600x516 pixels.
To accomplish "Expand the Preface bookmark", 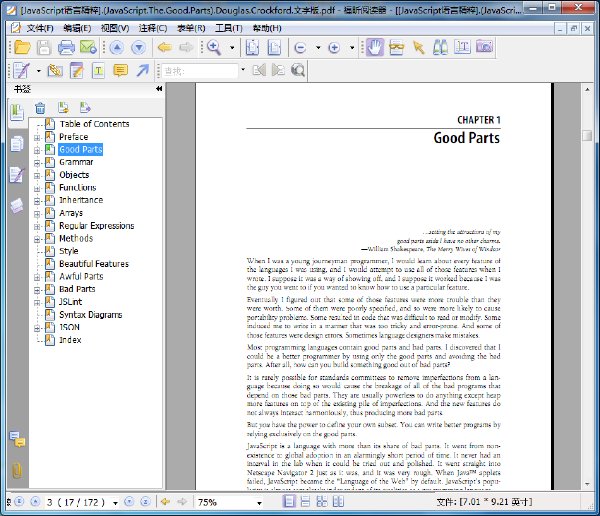I will coord(37,138).
